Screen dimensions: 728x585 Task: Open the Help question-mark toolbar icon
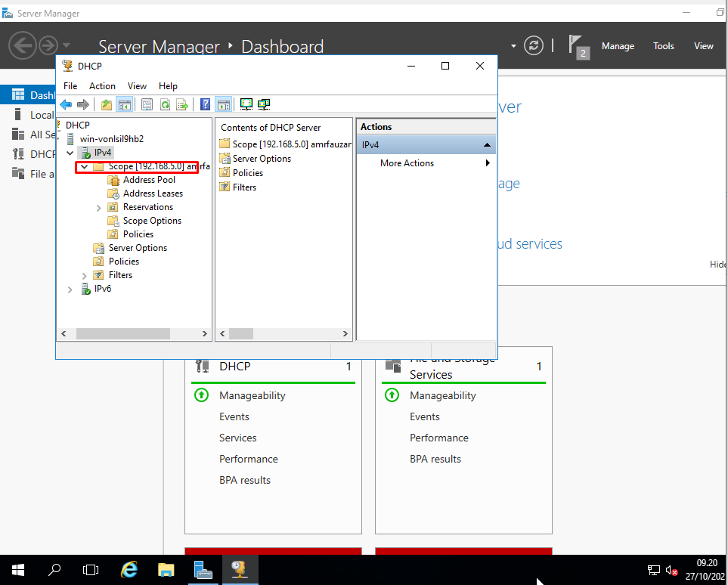205,104
